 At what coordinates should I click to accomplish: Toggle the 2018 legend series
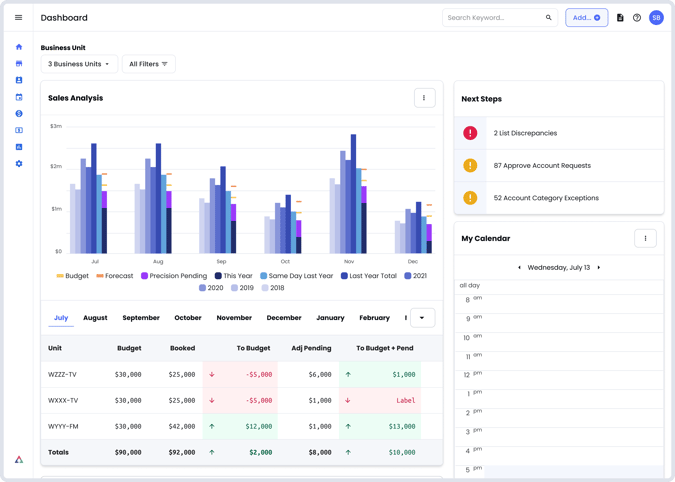click(x=273, y=288)
